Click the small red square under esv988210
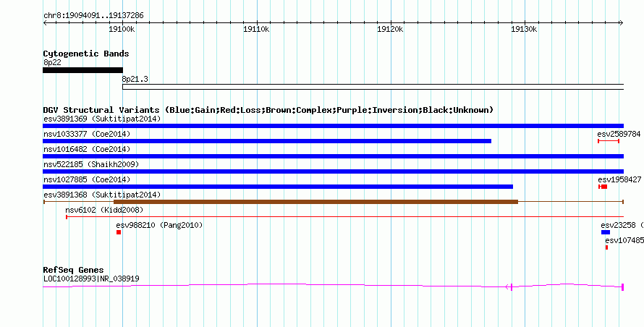Viewport: 644px width, 327px height. tap(119, 232)
